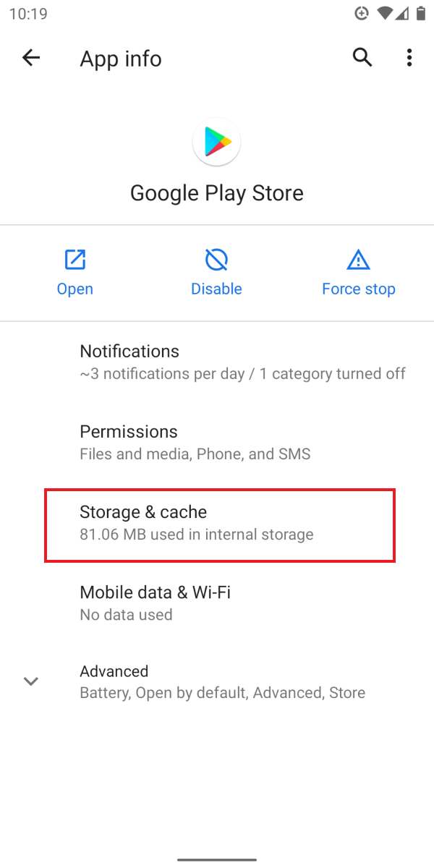The width and height of the screenshot is (434, 868).
Task: Expand the Advanced section chevron
Action: coord(31,681)
